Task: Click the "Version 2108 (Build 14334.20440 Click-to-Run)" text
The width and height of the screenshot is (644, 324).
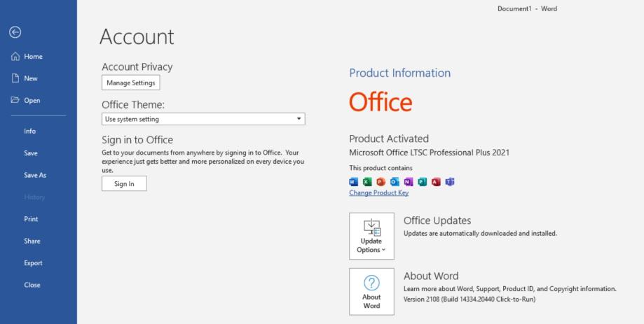Action: click(x=470, y=299)
